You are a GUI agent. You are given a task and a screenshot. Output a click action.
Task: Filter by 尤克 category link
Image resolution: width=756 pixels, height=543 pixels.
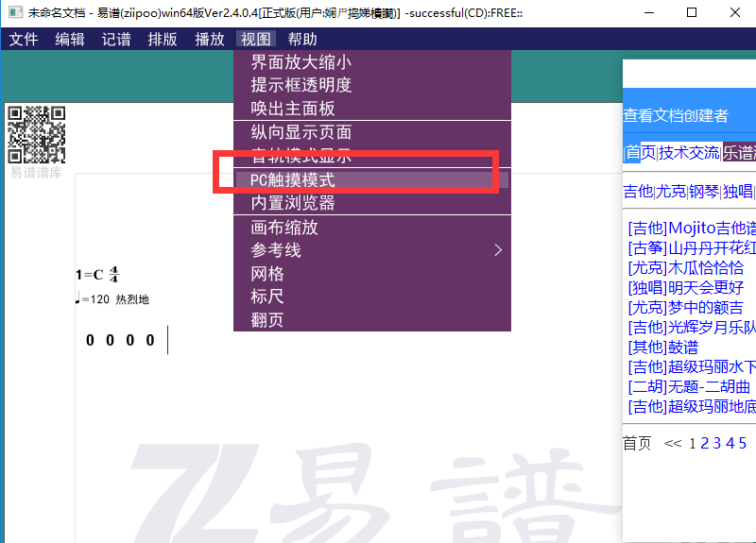click(671, 192)
